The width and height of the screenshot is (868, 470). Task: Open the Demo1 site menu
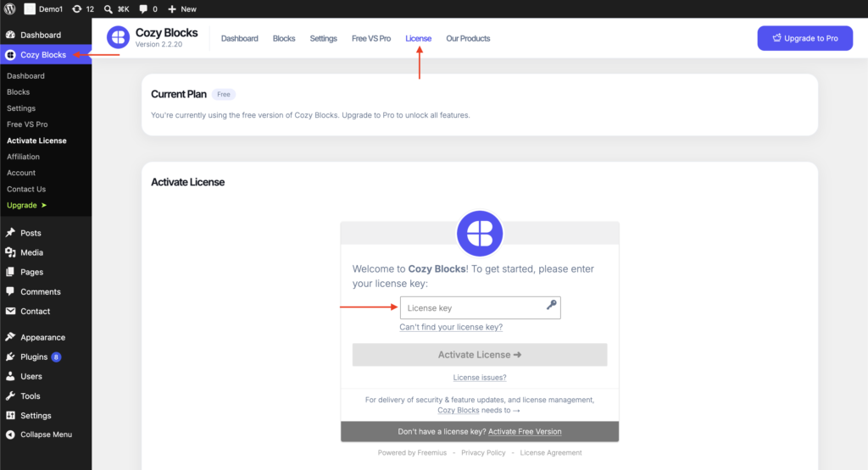coord(44,8)
